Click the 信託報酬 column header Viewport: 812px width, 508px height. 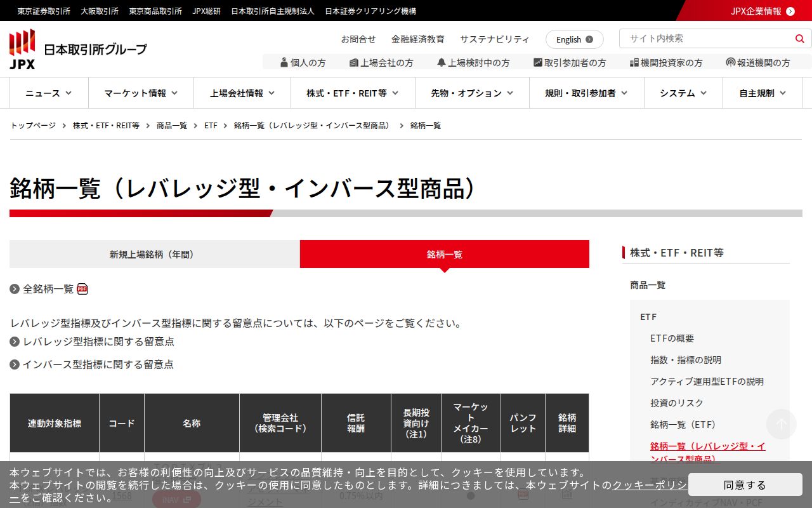coord(356,424)
